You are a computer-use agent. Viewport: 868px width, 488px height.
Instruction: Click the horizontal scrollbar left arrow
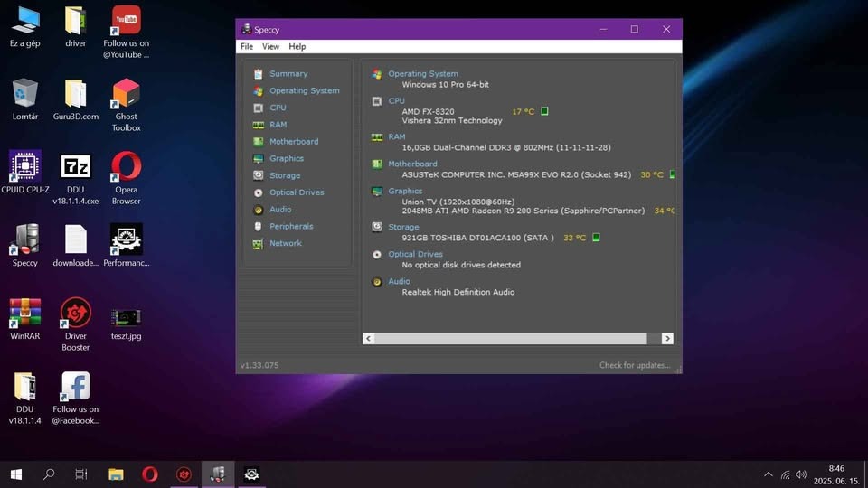tap(369, 338)
